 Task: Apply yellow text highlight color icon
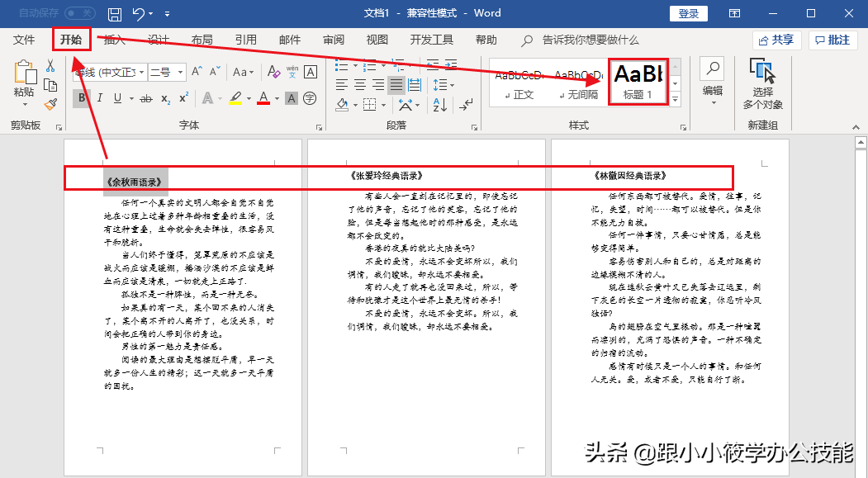235,98
